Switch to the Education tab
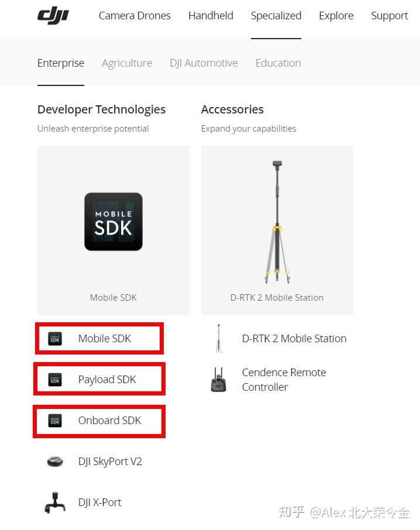The width and height of the screenshot is (420, 530). 278,63
